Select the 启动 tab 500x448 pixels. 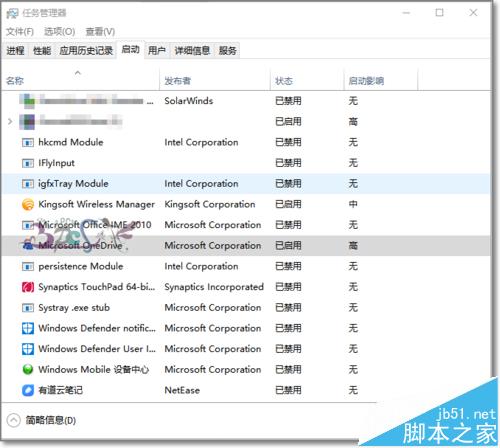(x=130, y=50)
